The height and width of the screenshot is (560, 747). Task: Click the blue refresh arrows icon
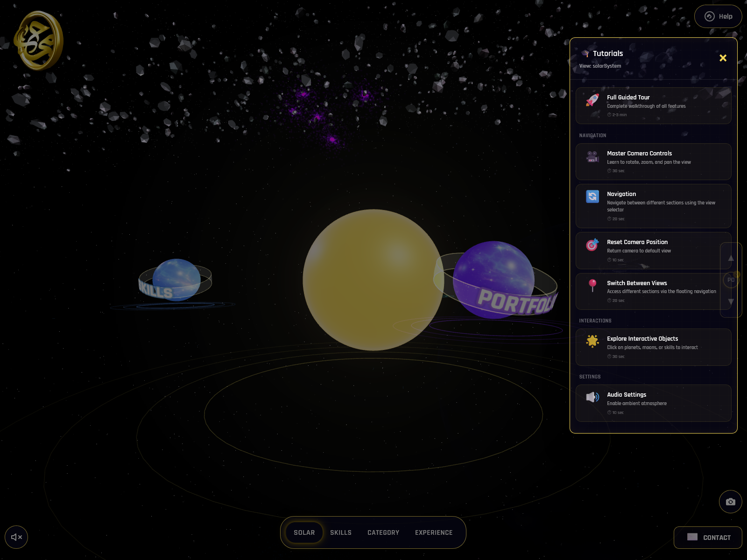tap(592, 196)
